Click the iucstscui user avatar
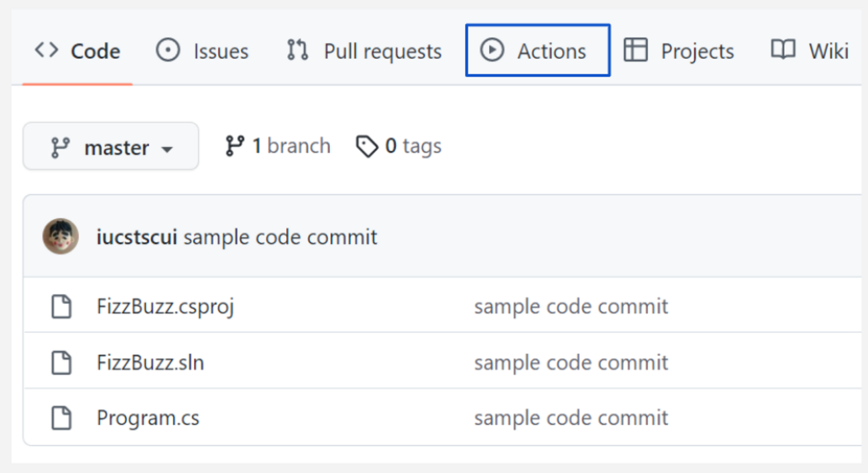The height and width of the screenshot is (473, 868). tap(61, 236)
